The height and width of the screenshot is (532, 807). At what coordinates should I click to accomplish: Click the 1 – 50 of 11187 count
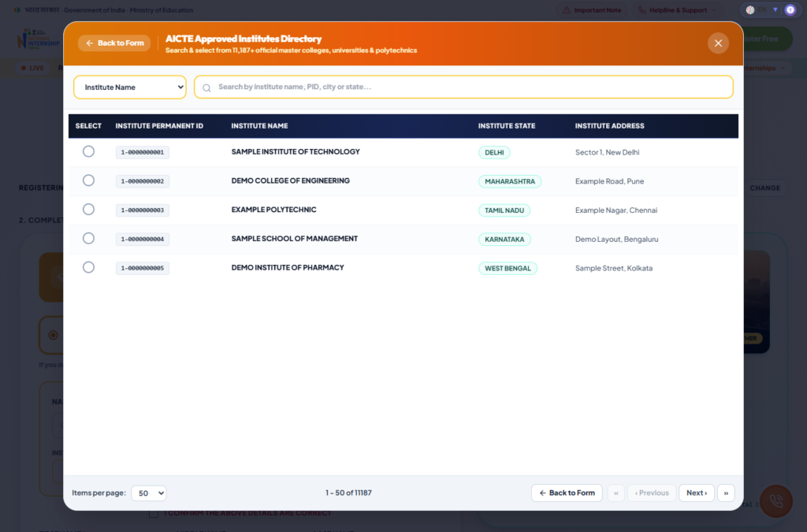click(348, 493)
